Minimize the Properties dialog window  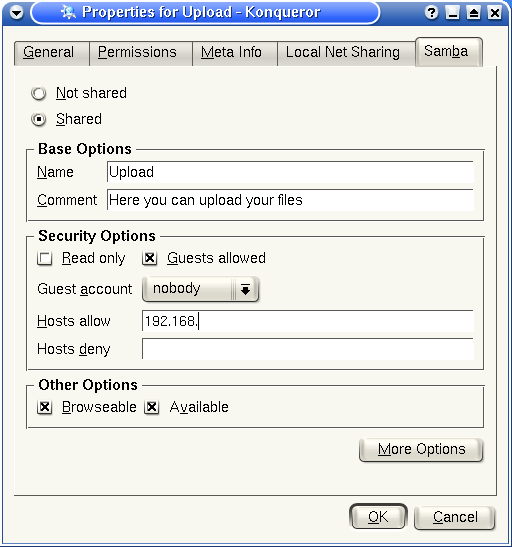452,13
